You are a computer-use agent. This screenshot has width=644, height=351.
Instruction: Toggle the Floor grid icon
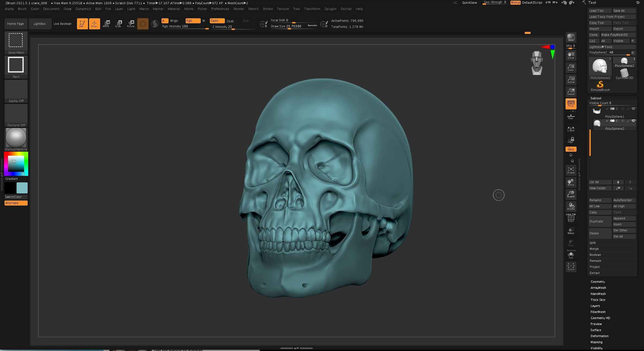pos(571,116)
